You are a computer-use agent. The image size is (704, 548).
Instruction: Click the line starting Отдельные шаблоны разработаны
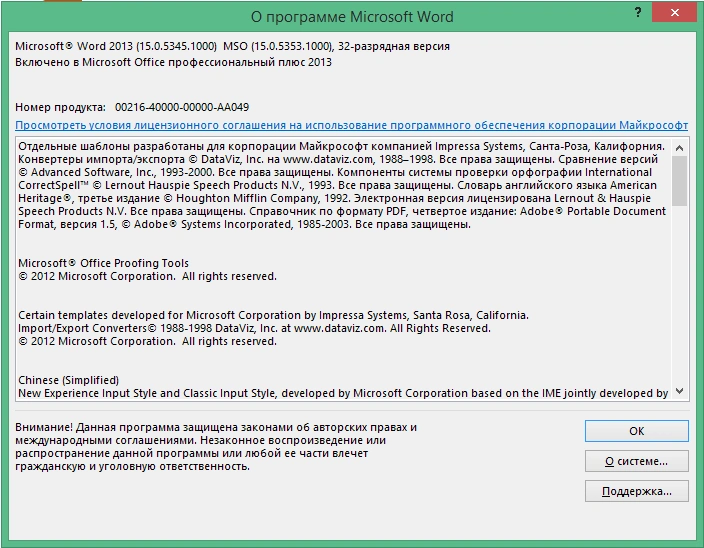(341, 146)
